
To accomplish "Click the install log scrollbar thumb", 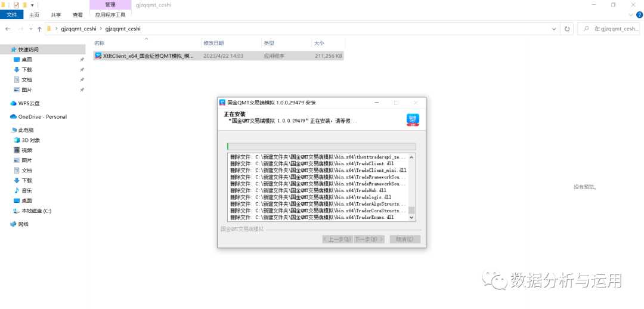I will click(x=411, y=210).
